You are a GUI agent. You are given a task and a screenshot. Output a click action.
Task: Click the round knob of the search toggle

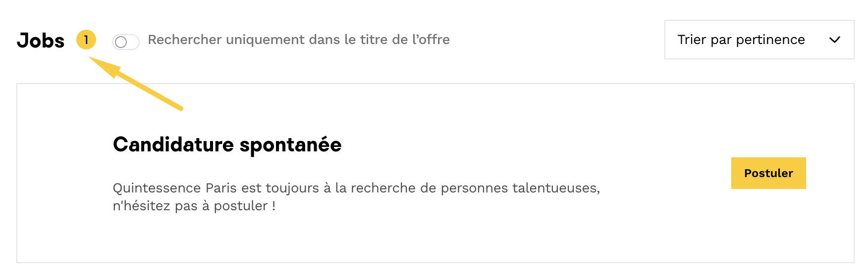coord(121,42)
